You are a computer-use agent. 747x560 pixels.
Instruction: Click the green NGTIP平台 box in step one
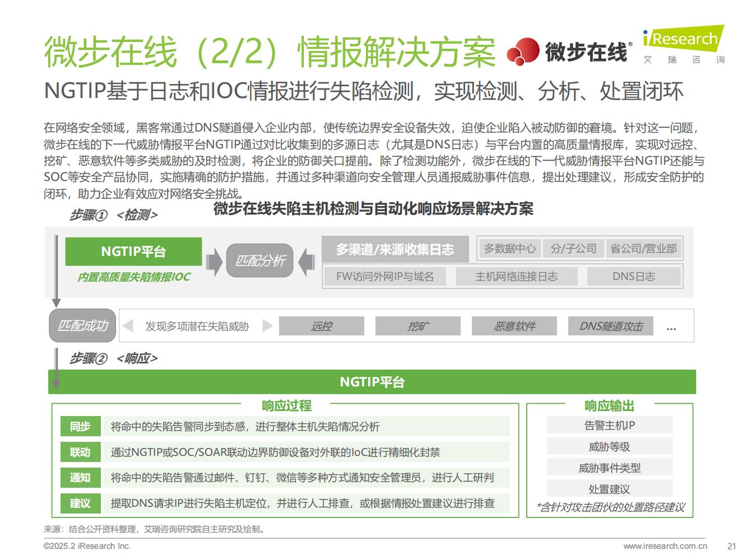(133, 251)
